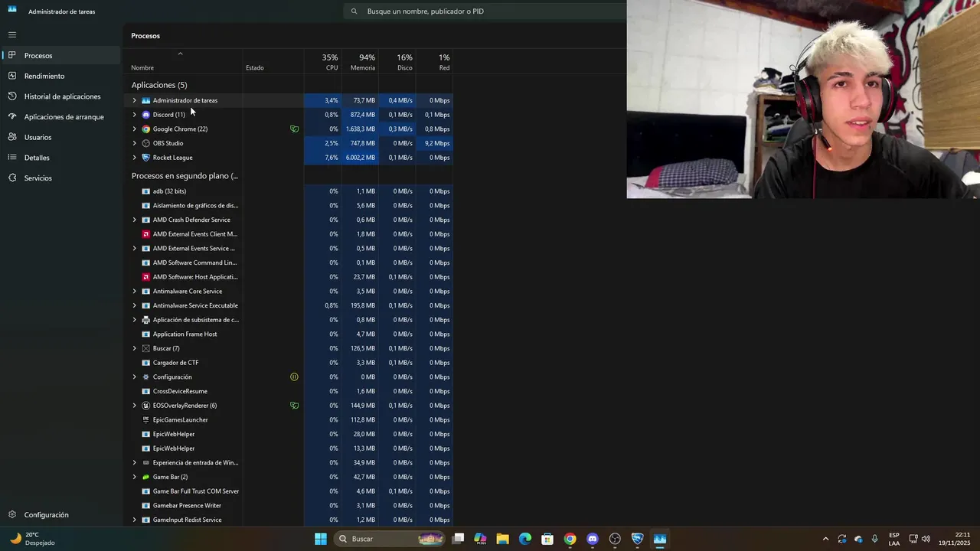Viewport: 980px width, 551px height.
Task: Expand the Game Bar (2) group
Action: click(135, 477)
